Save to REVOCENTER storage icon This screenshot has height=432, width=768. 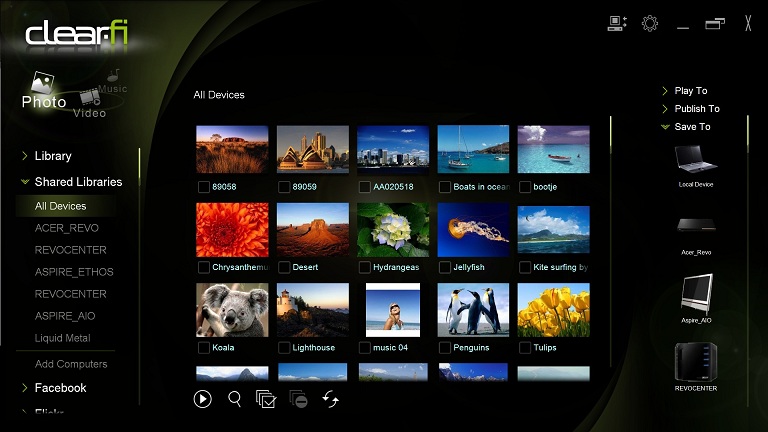696,361
